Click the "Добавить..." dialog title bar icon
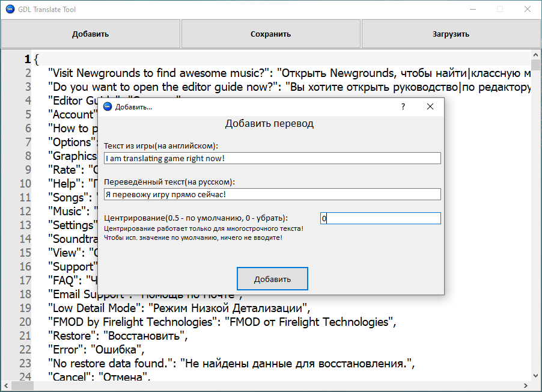The width and height of the screenshot is (542, 392). coord(108,107)
